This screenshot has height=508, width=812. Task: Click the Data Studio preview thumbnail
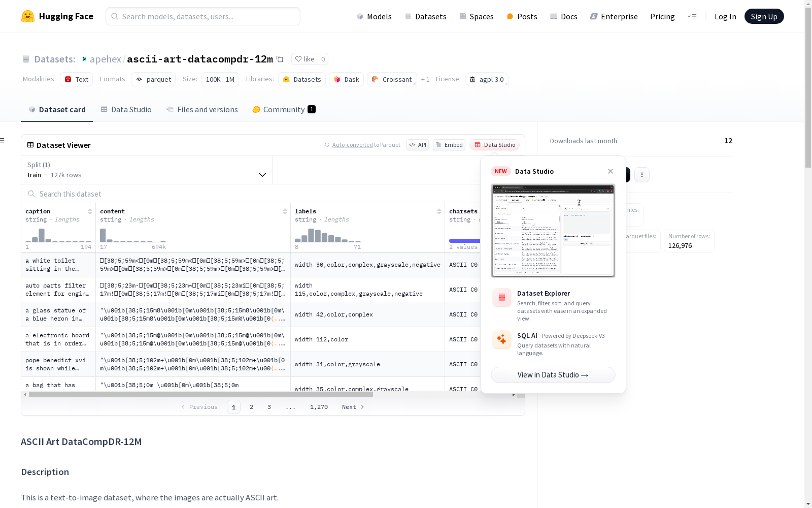tap(553, 231)
